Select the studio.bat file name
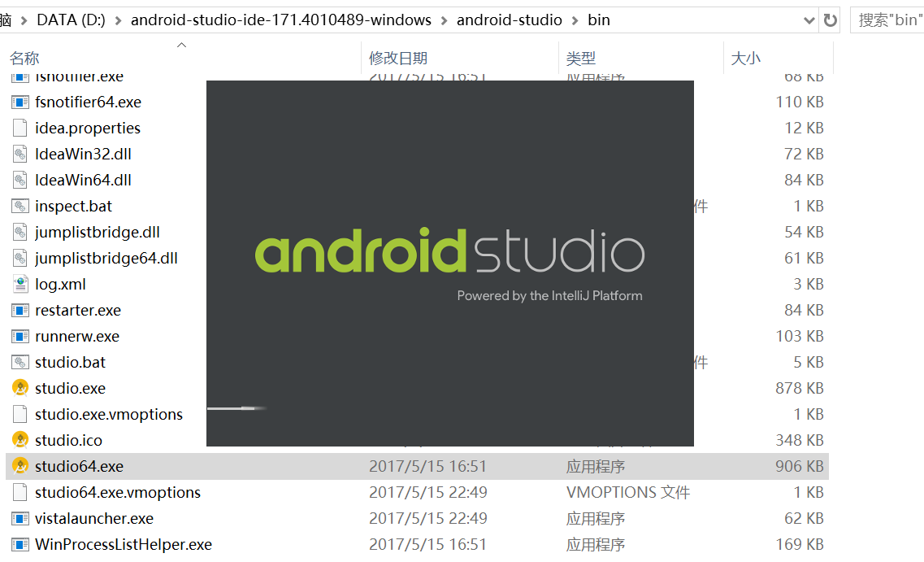The height and width of the screenshot is (562, 924). click(70, 362)
